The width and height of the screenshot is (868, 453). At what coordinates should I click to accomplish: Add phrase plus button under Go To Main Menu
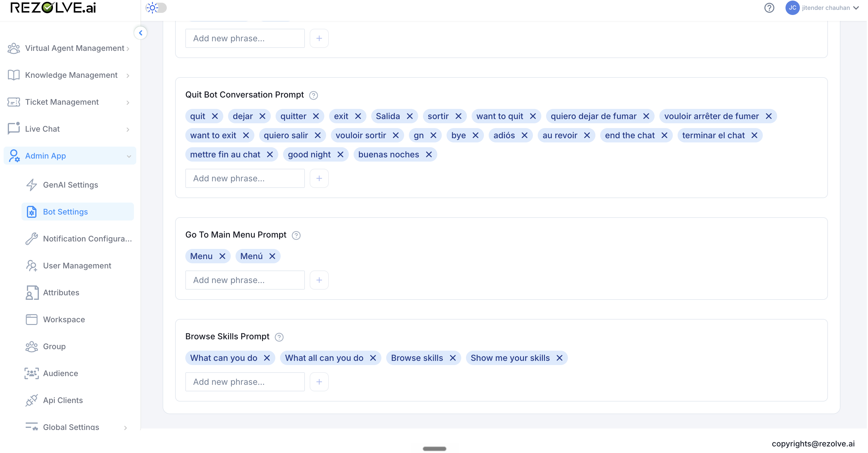[319, 280]
